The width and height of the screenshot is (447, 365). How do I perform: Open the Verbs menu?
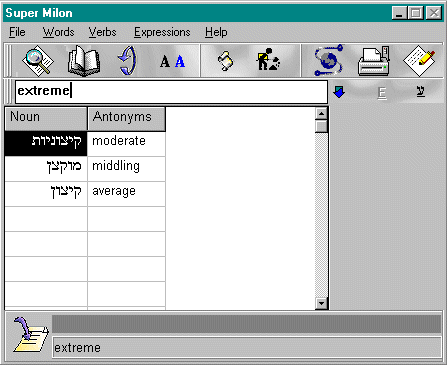(102, 32)
